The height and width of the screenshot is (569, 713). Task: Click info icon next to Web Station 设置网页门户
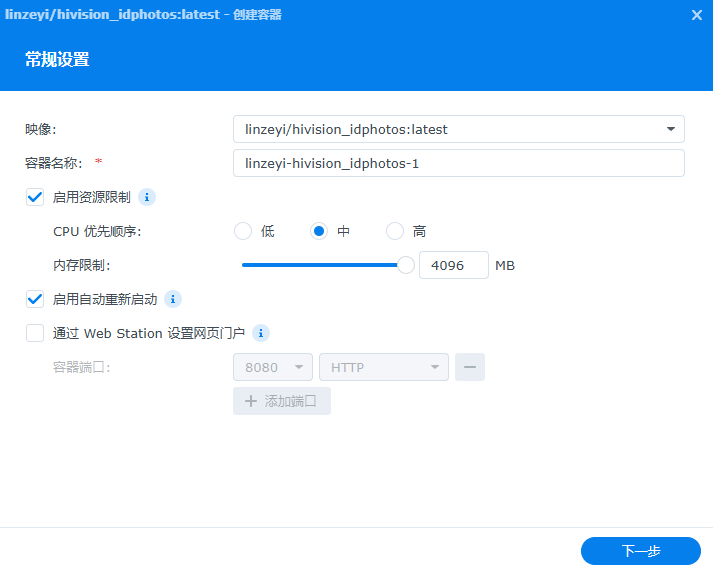tap(261, 333)
